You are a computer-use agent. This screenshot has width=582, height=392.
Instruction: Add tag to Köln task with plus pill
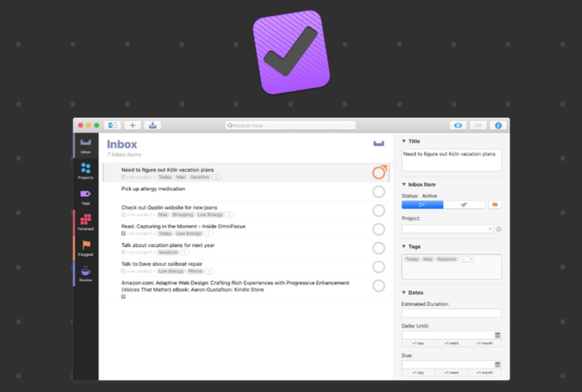[x=216, y=177]
